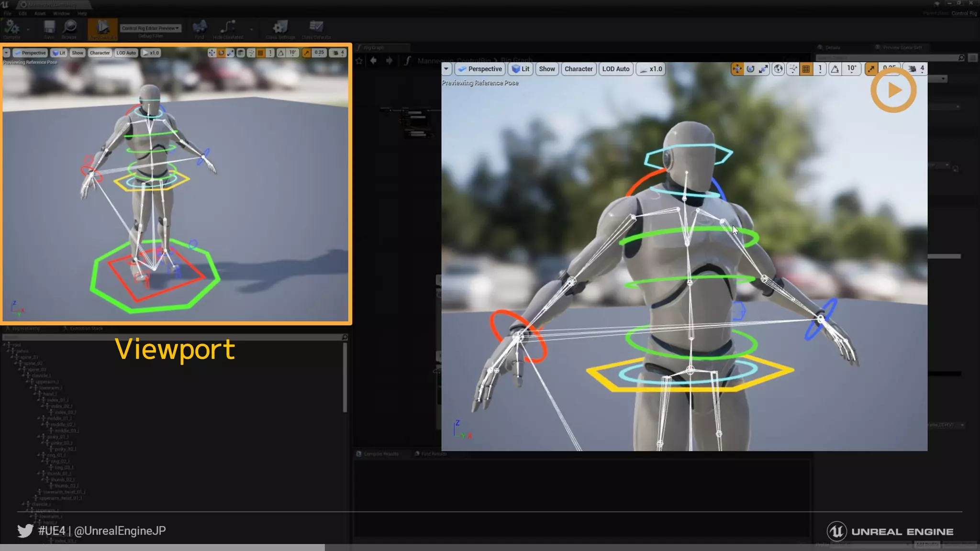Click the back arrow in Rig Graph
This screenshot has width=980, height=551.
(374, 61)
